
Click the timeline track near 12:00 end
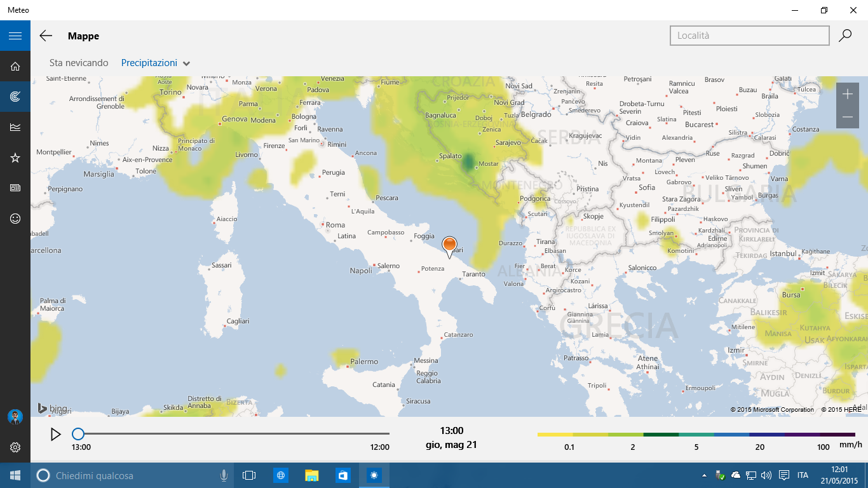[x=381, y=434]
